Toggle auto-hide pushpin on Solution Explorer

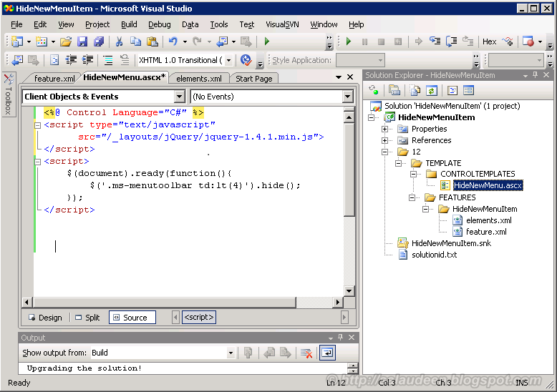click(536, 75)
